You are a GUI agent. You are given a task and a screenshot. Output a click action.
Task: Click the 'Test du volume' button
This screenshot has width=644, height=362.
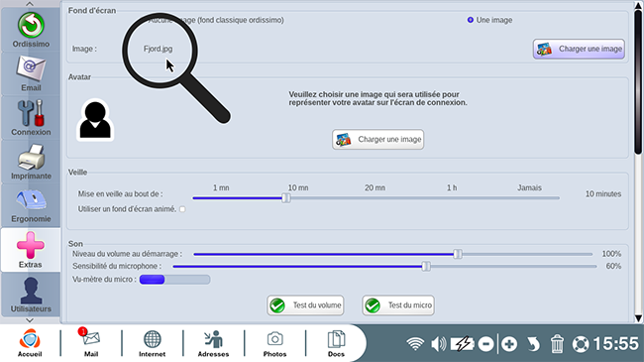point(305,305)
